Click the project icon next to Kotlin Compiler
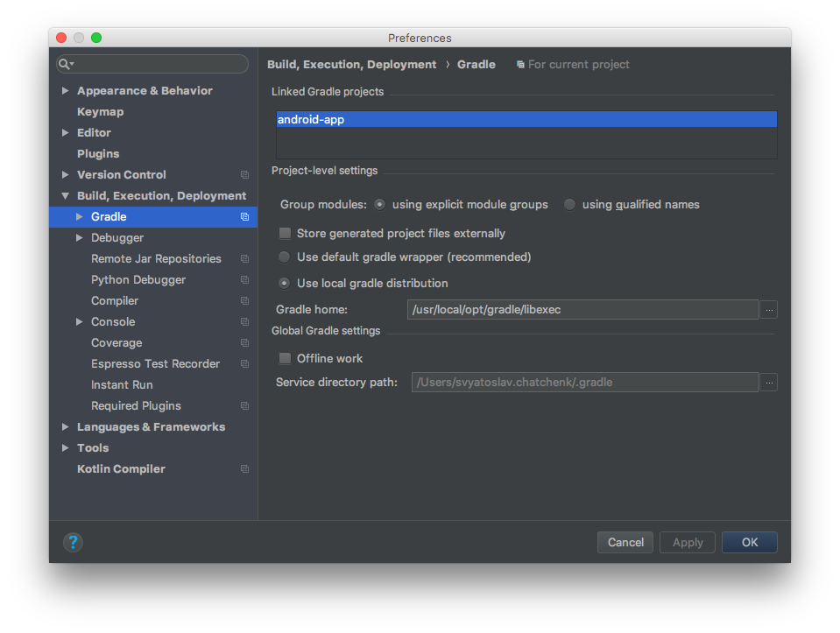The image size is (840, 633). pyautogui.click(x=244, y=468)
